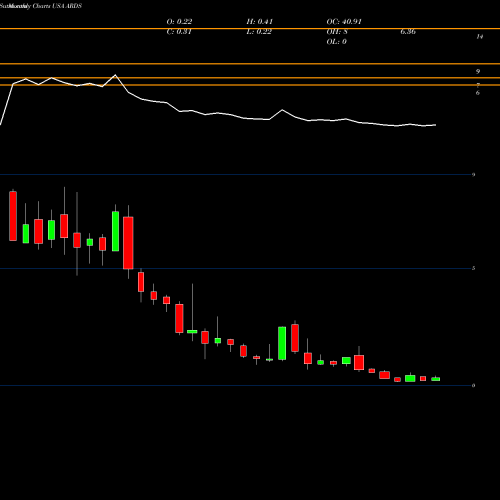The image size is (500, 500).
Task: Click the '6' axis label below orange lines
Action: point(478,93)
